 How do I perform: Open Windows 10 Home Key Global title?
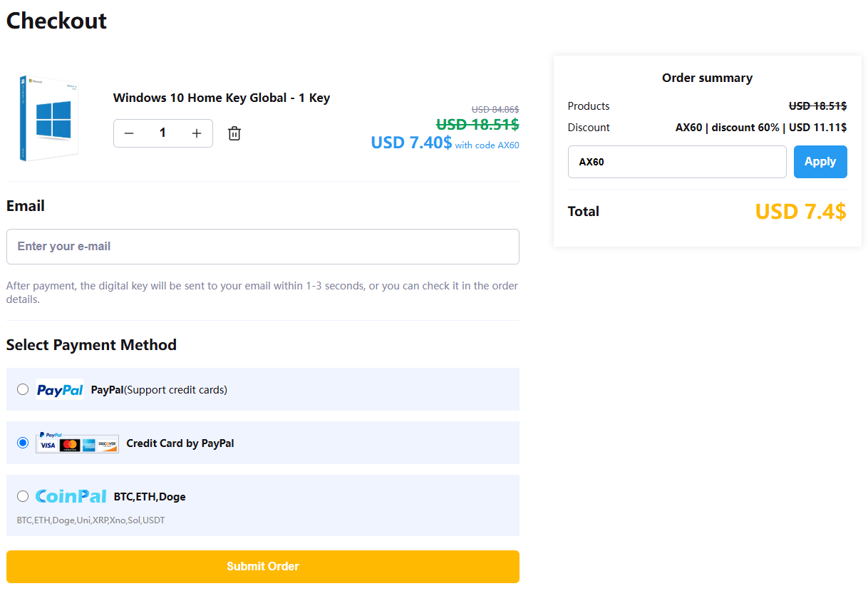221,98
